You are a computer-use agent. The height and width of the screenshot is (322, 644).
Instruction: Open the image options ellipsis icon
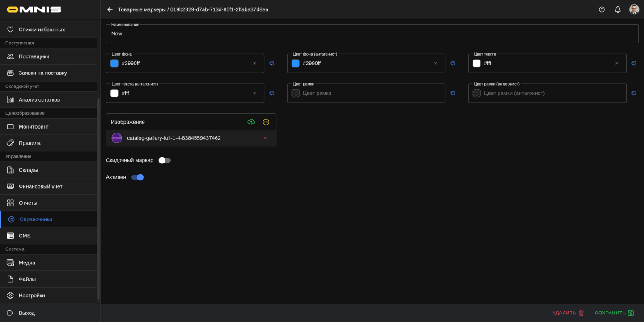[266, 122]
